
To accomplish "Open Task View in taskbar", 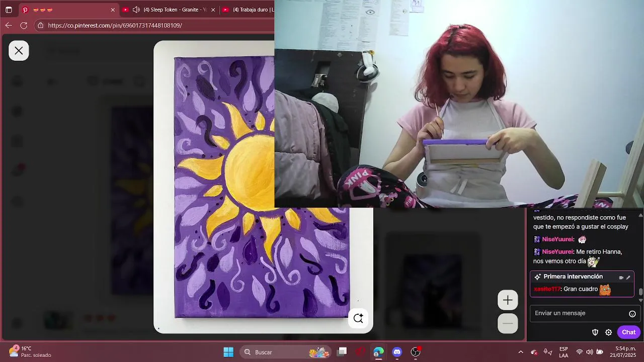I will tap(342, 352).
